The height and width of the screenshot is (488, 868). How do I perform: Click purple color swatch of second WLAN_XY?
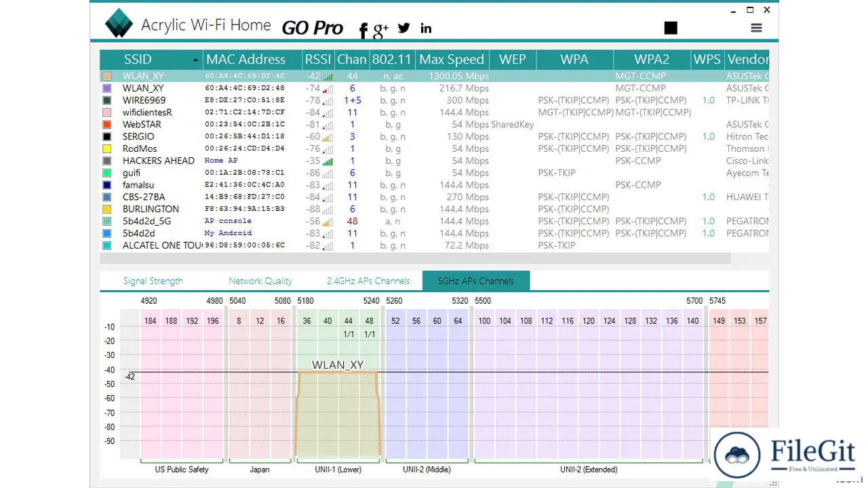coord(107,88)
